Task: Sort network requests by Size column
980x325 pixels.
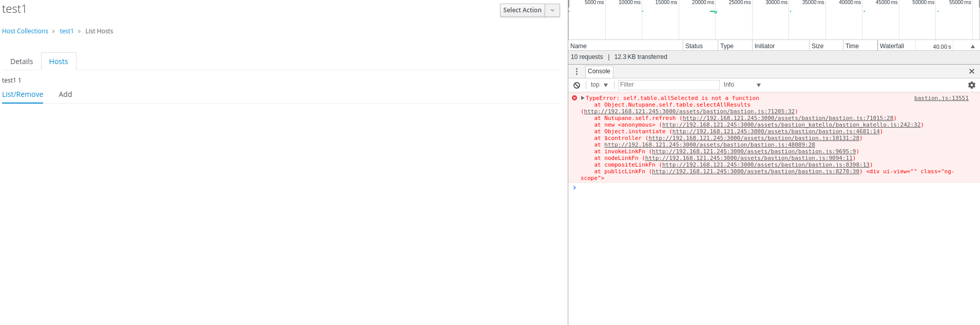Action: pos(826,46)
